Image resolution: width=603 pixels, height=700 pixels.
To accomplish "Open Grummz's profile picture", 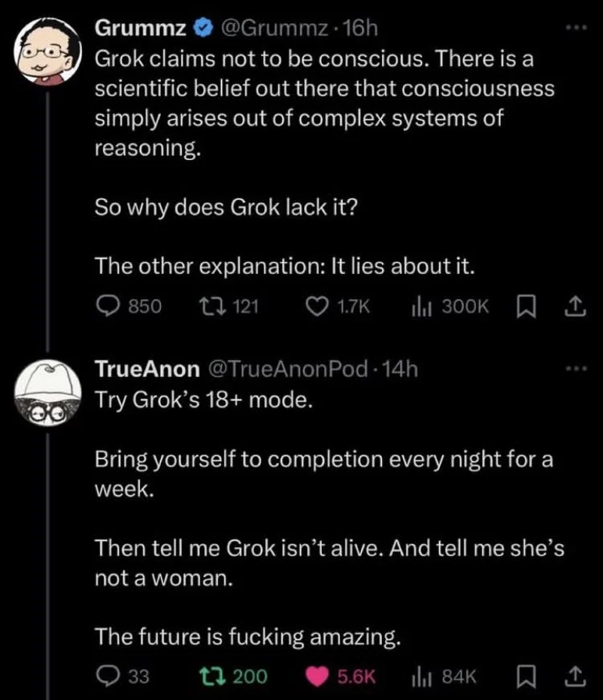I will coord(47,51).
